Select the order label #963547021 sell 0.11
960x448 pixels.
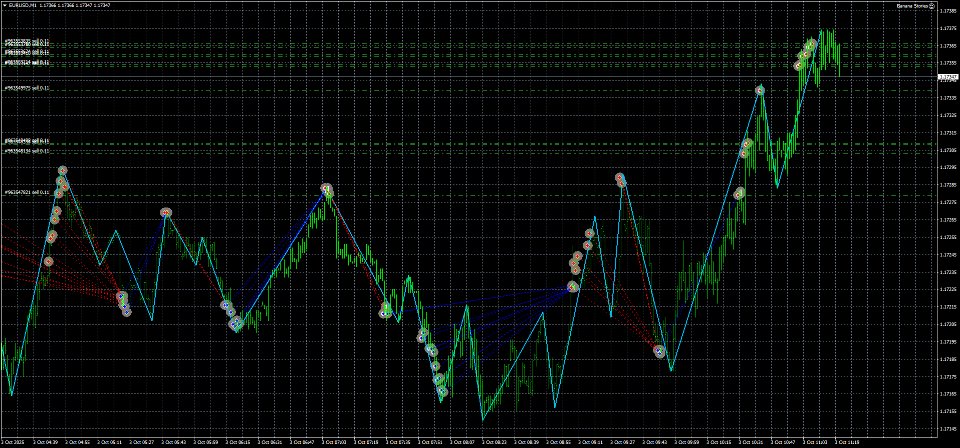click(26, 193)
